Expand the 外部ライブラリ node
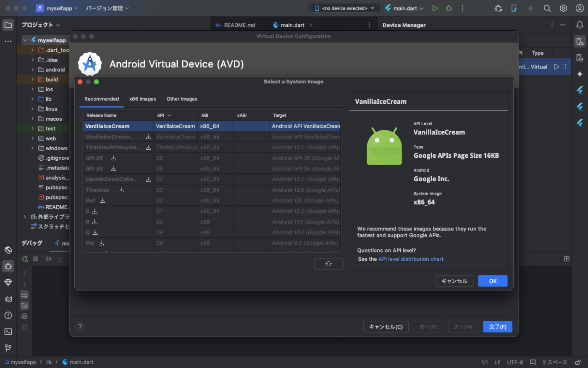588x368 pixels. [x=25, y=217]
